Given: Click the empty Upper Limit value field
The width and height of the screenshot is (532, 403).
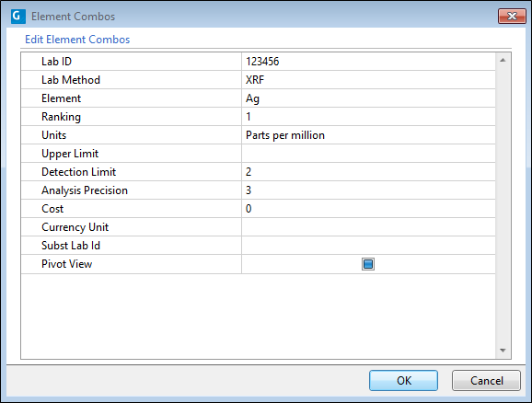Looking at the screenshot, I should click(368, 154).
